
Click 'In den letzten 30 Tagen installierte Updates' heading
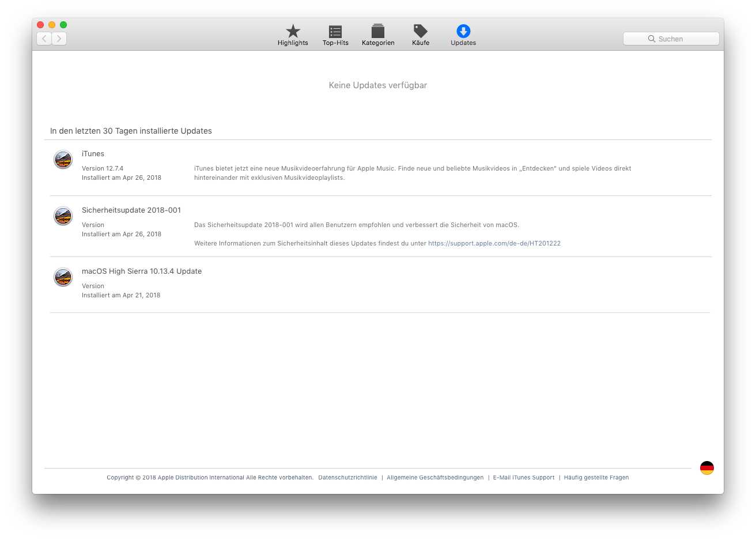131,131
